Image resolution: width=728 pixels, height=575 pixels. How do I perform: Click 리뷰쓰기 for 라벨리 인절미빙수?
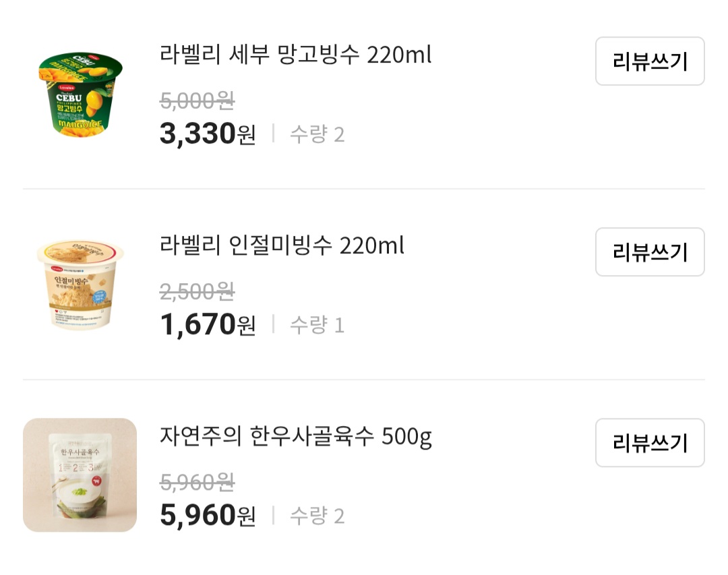click(x=649, y=252)
